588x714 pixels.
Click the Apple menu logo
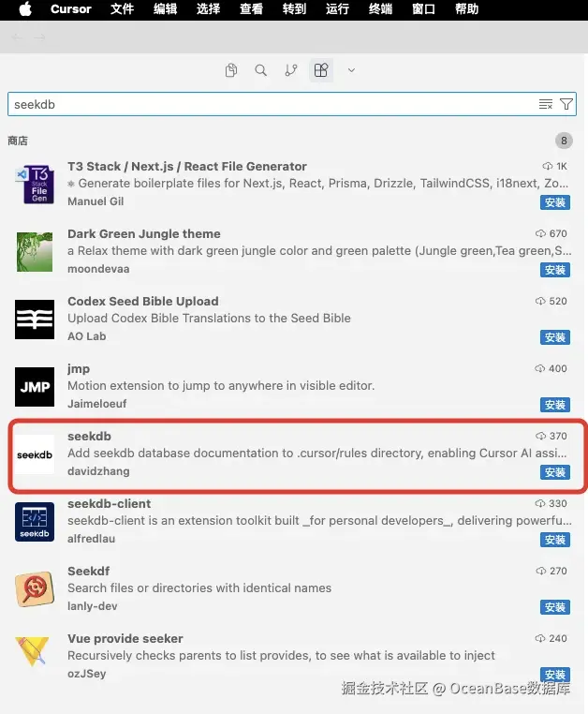(x=25, y=8)
